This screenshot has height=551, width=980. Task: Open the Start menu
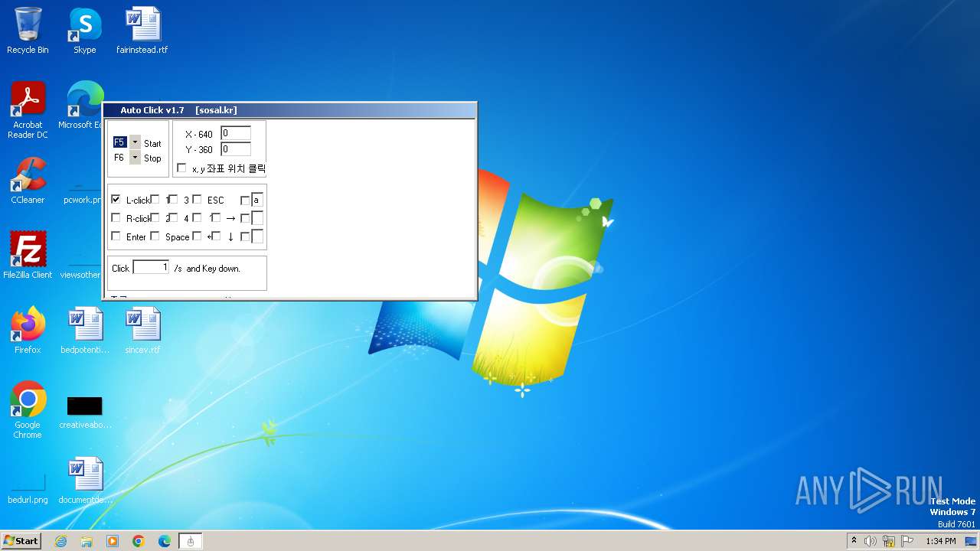coord(21,541)
